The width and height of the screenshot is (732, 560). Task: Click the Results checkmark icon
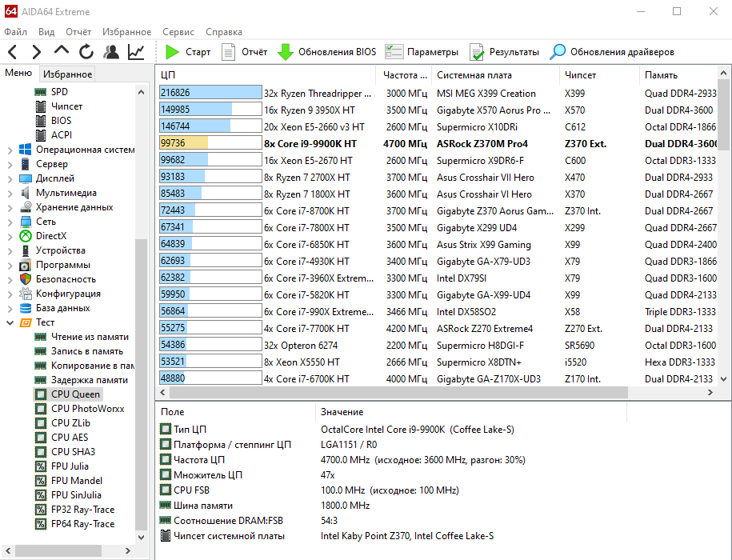[x=477, y=52]
